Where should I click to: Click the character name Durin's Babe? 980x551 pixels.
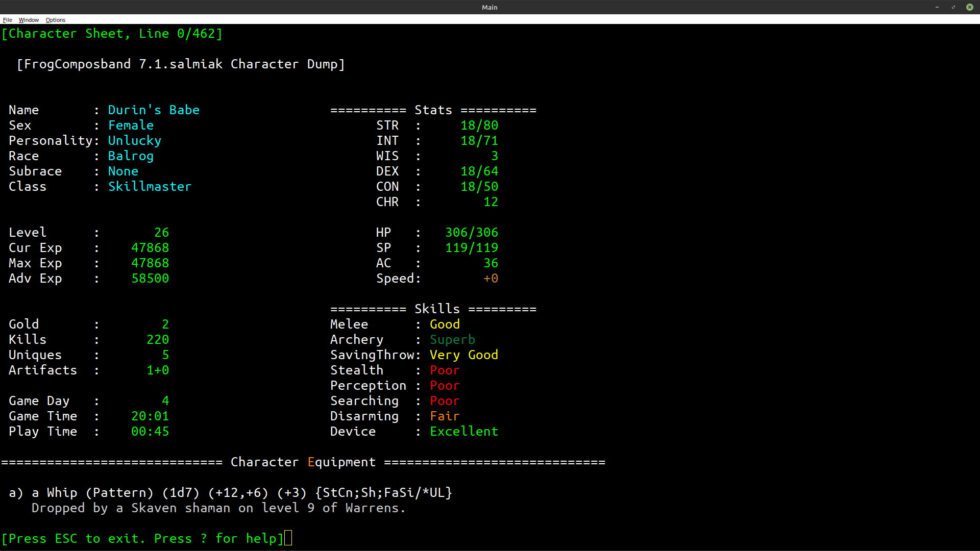[x=154, y=110]
